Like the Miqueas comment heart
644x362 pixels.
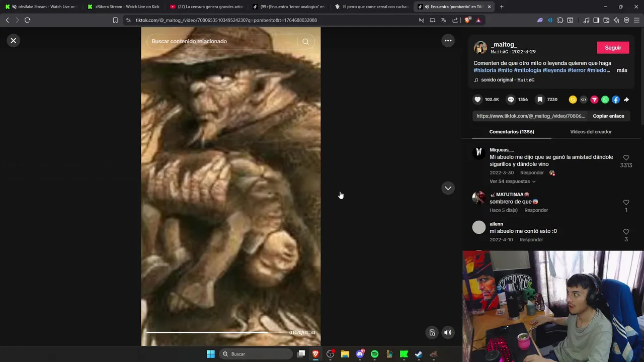click(x=626, y=158)
